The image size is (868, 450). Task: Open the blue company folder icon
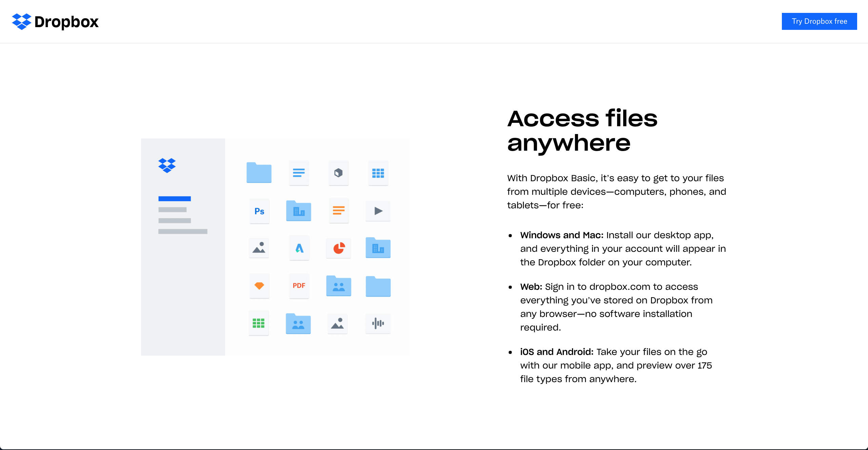pos(298,211)
